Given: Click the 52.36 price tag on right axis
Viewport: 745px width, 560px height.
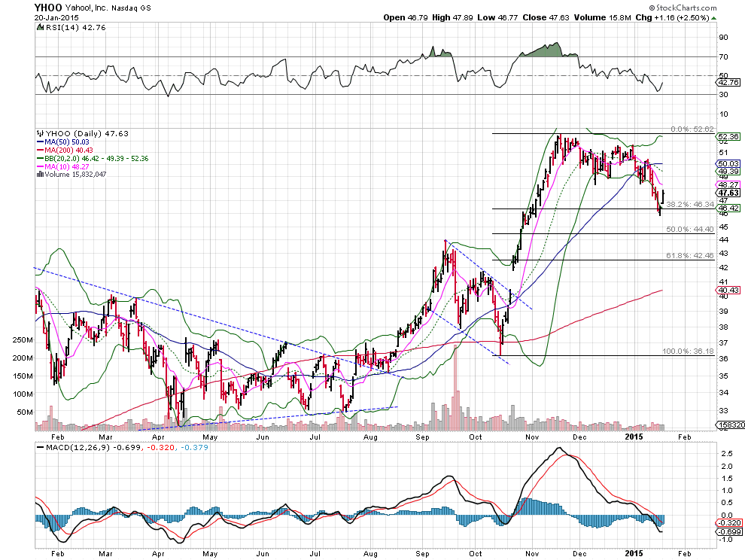Looking at the screenshot, I should [x=728, y=136].
